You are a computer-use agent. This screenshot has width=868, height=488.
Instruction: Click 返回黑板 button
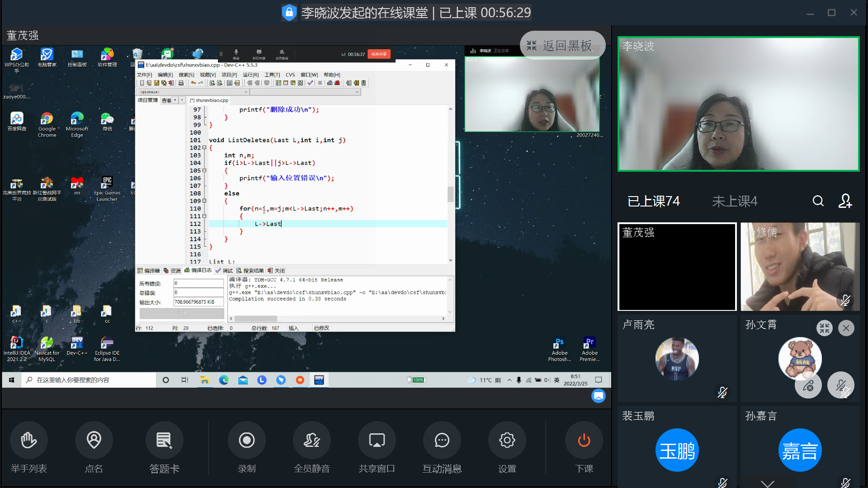click(562, 45)
